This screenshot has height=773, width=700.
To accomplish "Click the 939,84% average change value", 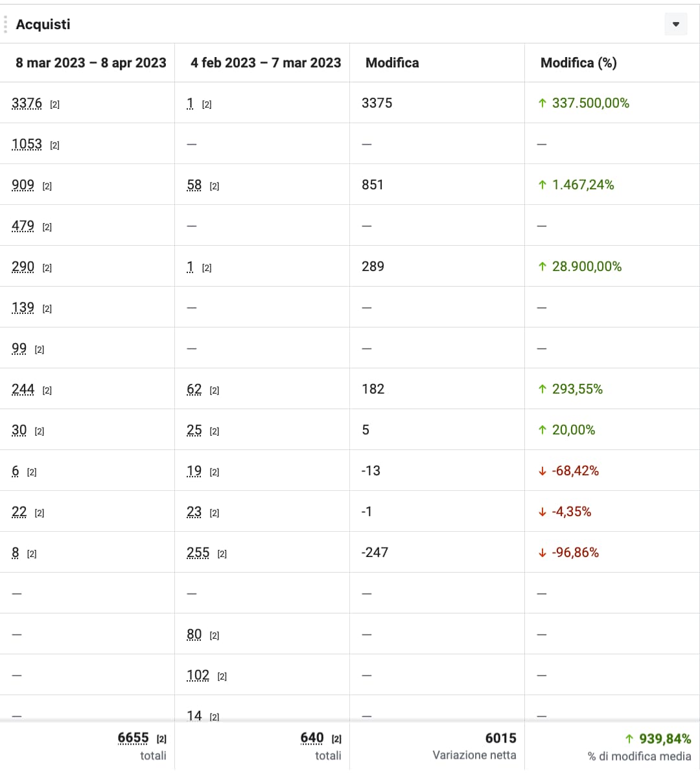I will point(665,739).
